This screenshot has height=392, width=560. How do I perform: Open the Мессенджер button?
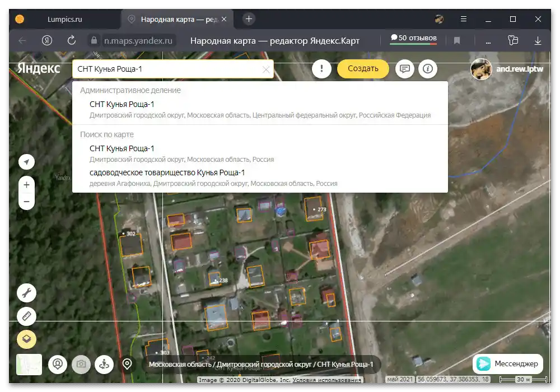pos(507,364)
